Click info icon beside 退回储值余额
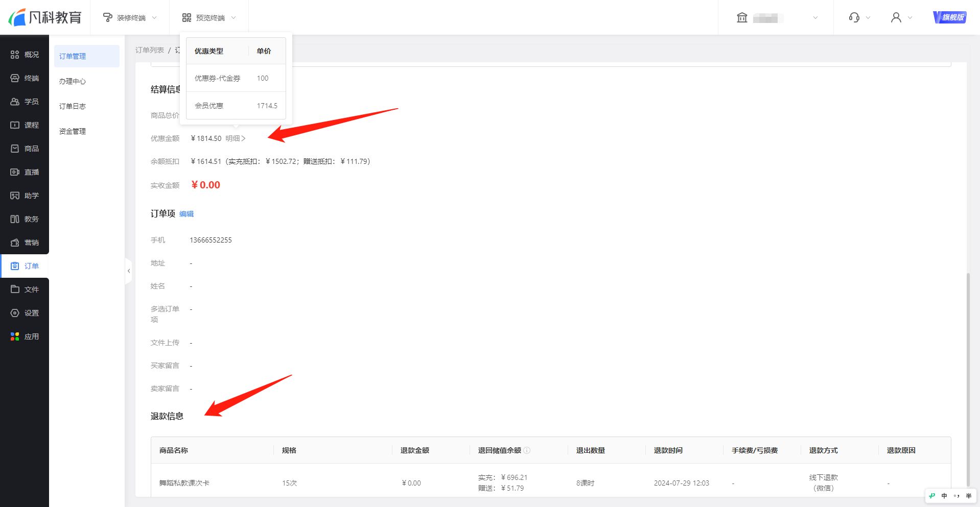The width and height of the screenshot is (980, 507). coord(527,450)
